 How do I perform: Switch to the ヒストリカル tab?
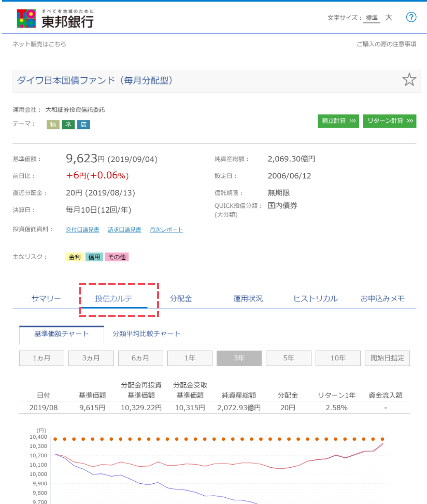316,299
